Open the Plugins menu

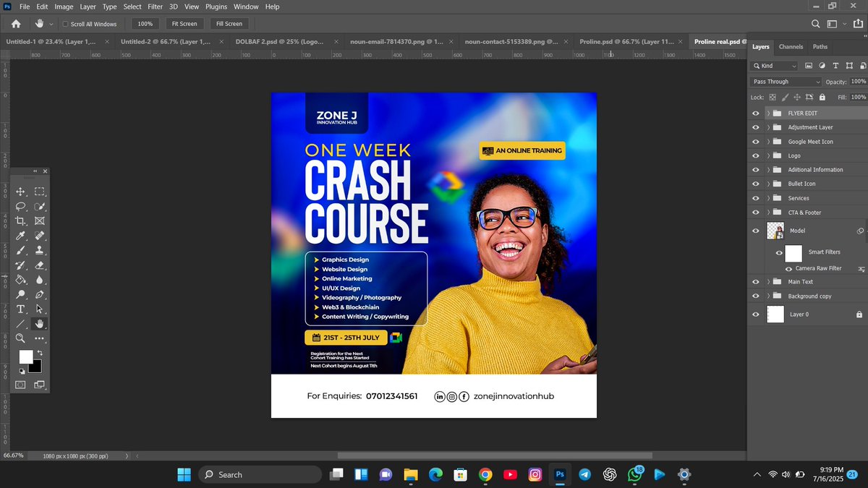[x=216, y=7]
